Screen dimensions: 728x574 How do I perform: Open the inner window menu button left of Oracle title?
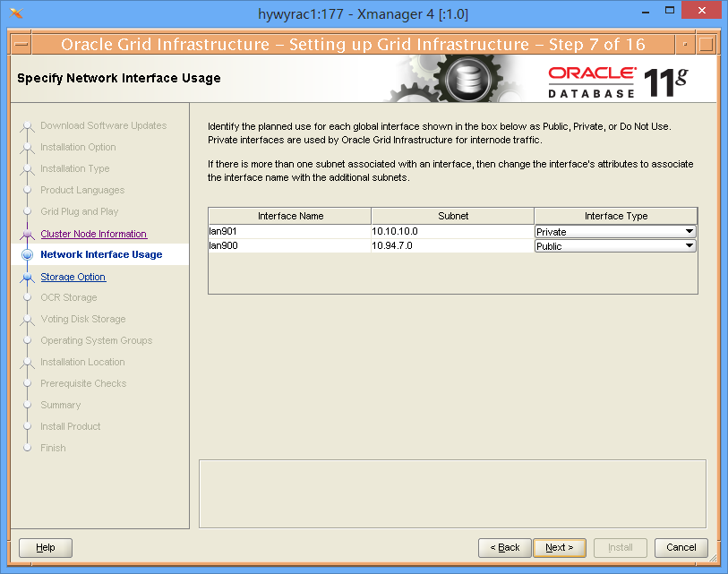click(x=21, y=45)
